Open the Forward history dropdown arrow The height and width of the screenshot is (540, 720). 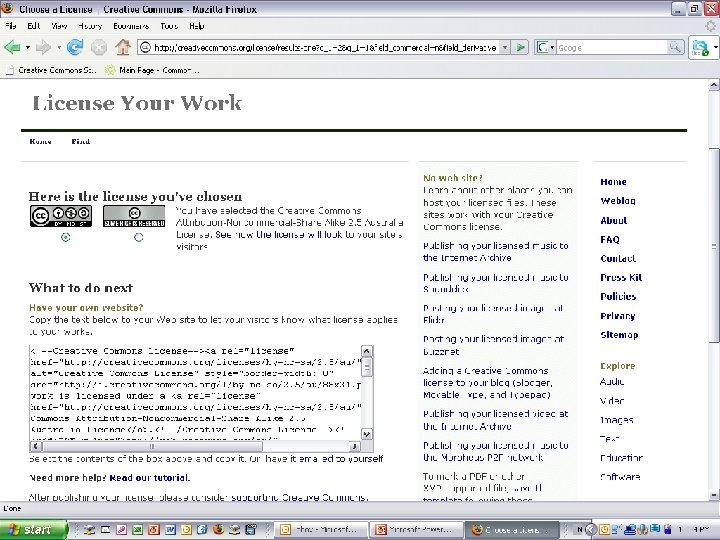59,47
